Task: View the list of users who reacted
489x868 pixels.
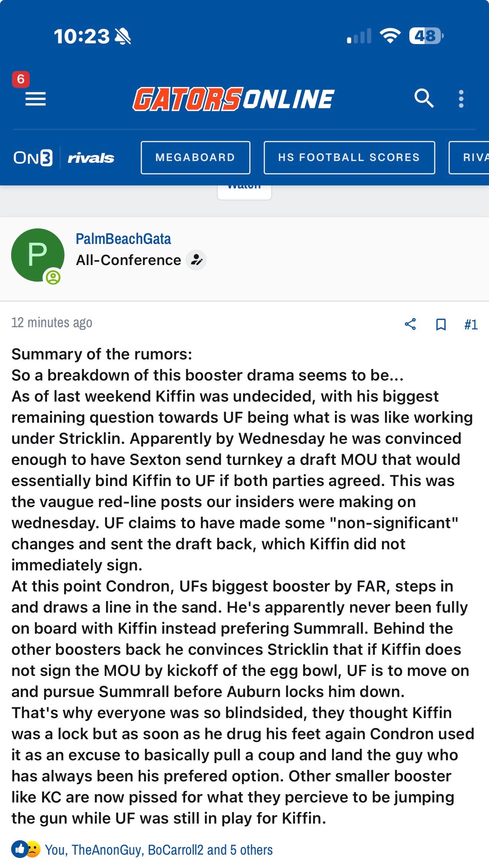Action: 159,850
